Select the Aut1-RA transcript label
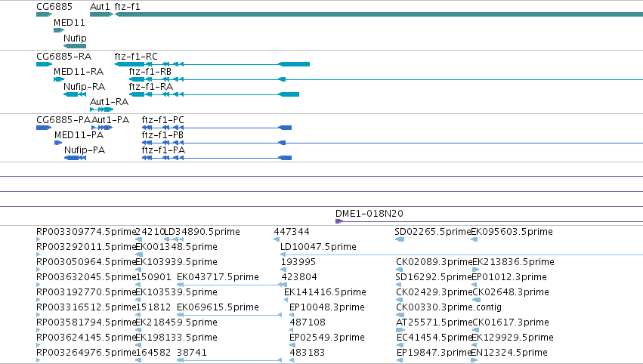 109,102
